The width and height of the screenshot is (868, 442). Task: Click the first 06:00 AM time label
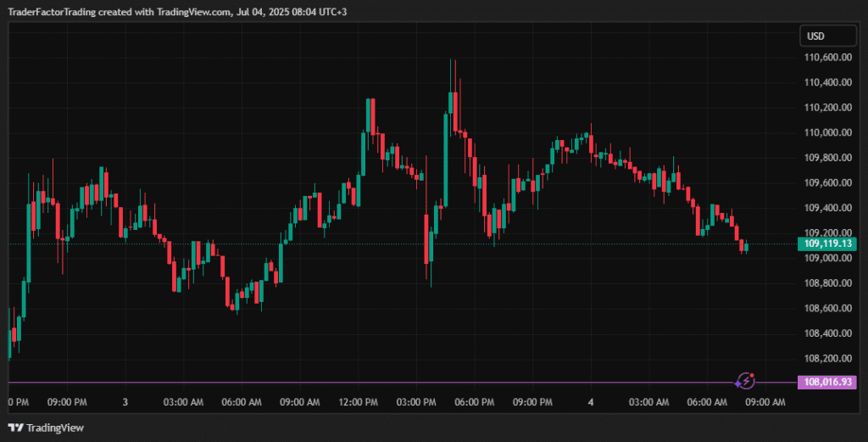coord(242,402)
